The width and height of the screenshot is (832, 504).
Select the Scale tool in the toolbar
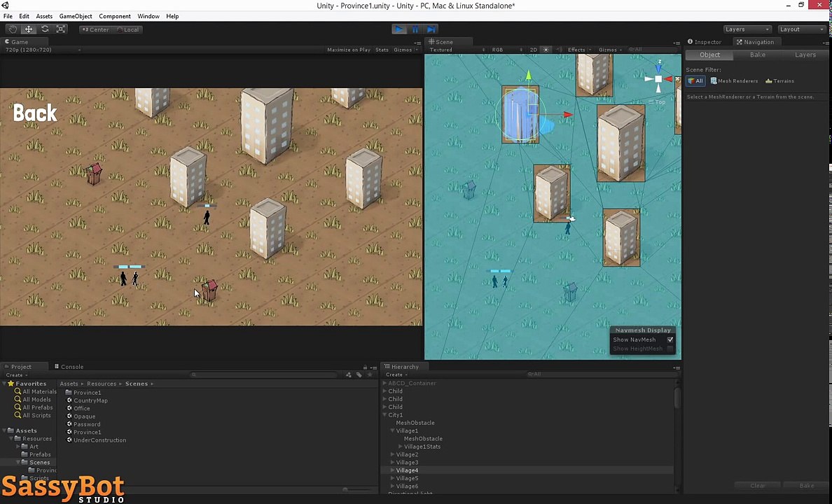[60, 29]
